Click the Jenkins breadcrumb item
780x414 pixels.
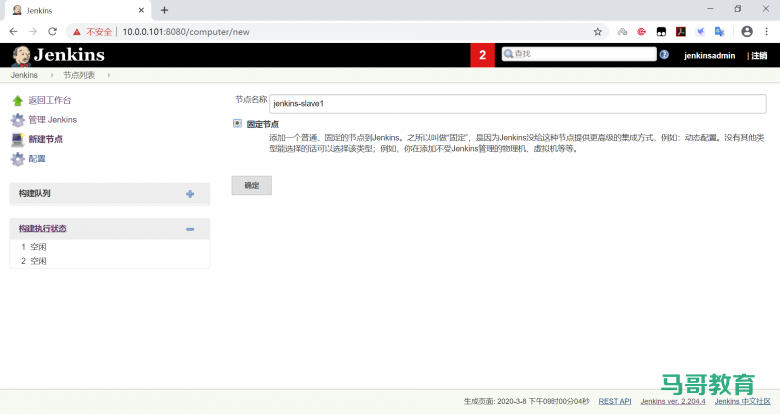(24, 75)
